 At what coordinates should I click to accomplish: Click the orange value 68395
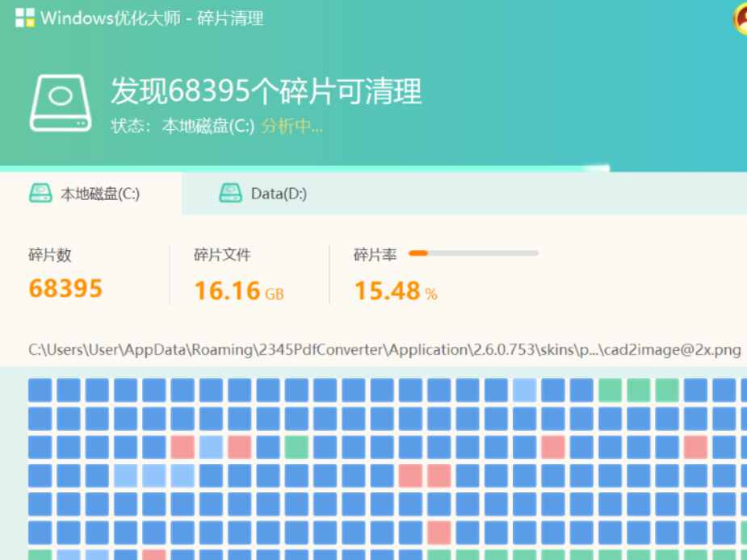pos(65,288)
